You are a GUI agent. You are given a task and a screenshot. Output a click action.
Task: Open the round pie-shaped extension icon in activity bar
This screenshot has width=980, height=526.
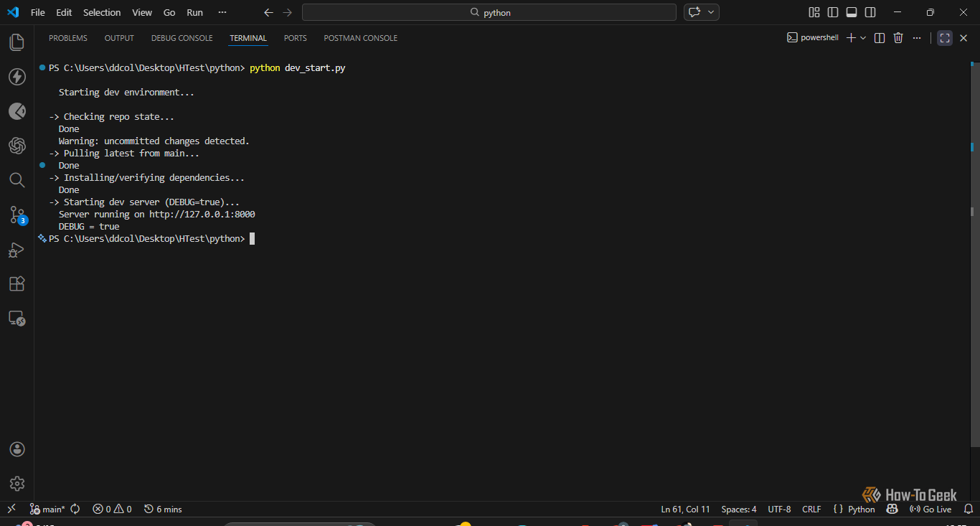point(17,111)
